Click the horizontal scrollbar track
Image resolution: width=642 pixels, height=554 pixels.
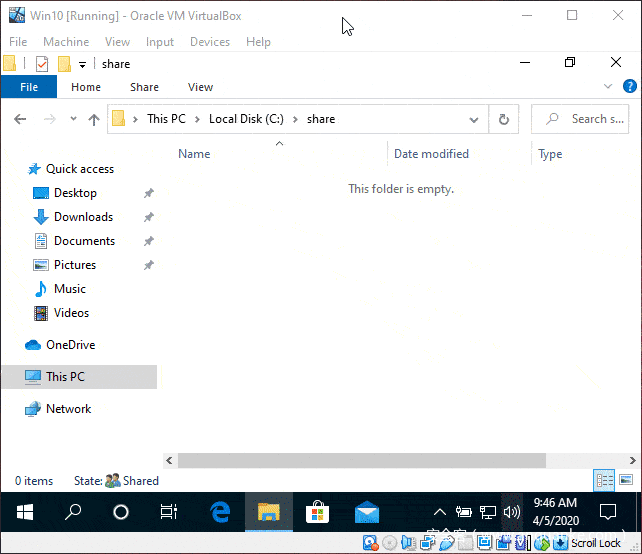click(x=580, y=461)
